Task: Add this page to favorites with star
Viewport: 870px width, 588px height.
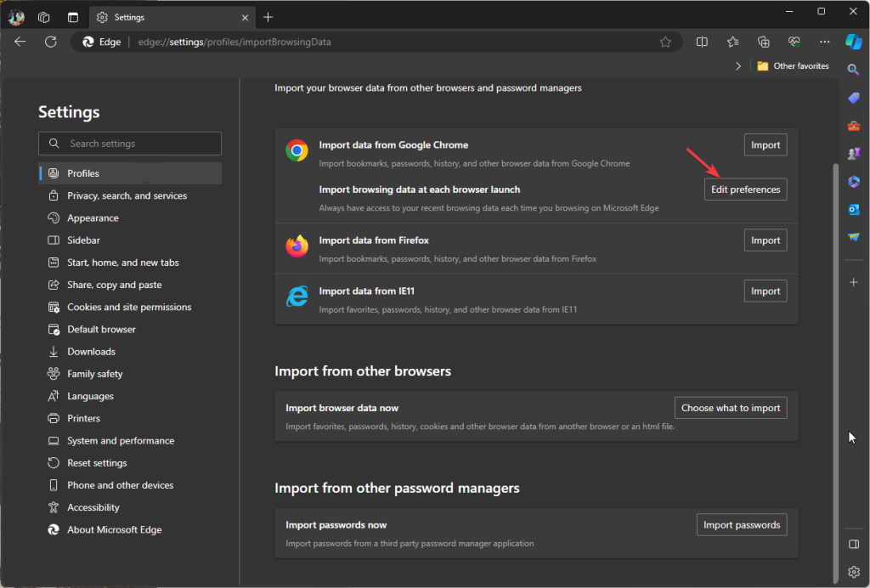Action: 665,42
